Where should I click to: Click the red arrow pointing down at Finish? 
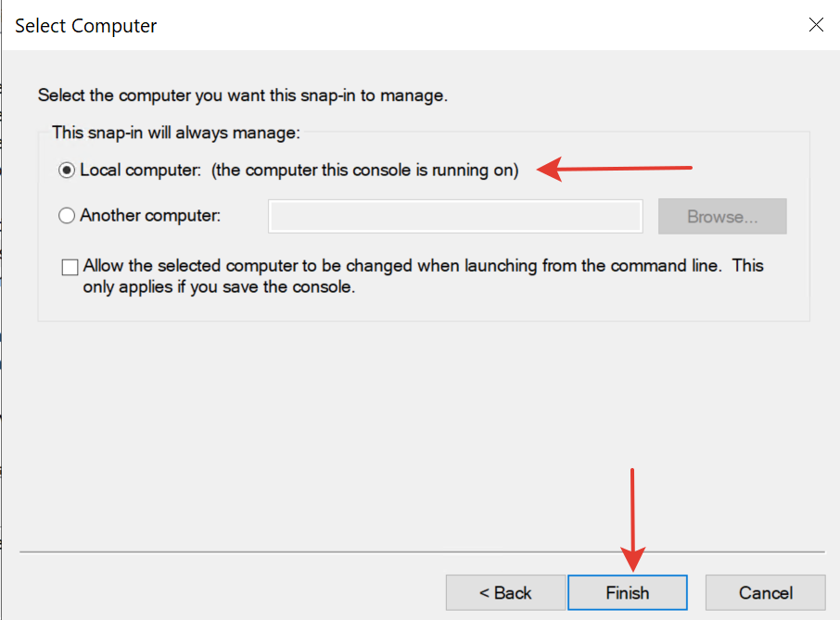click(632, 520)
